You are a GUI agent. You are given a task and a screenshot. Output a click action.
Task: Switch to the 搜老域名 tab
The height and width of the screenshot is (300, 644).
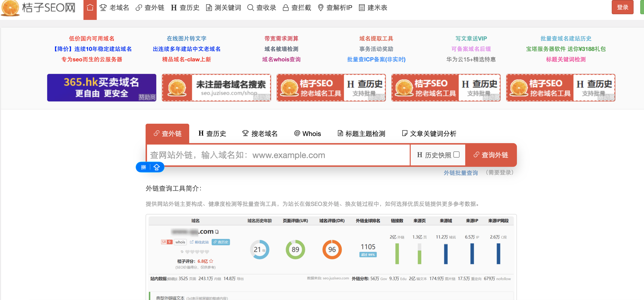click(260, 134)
